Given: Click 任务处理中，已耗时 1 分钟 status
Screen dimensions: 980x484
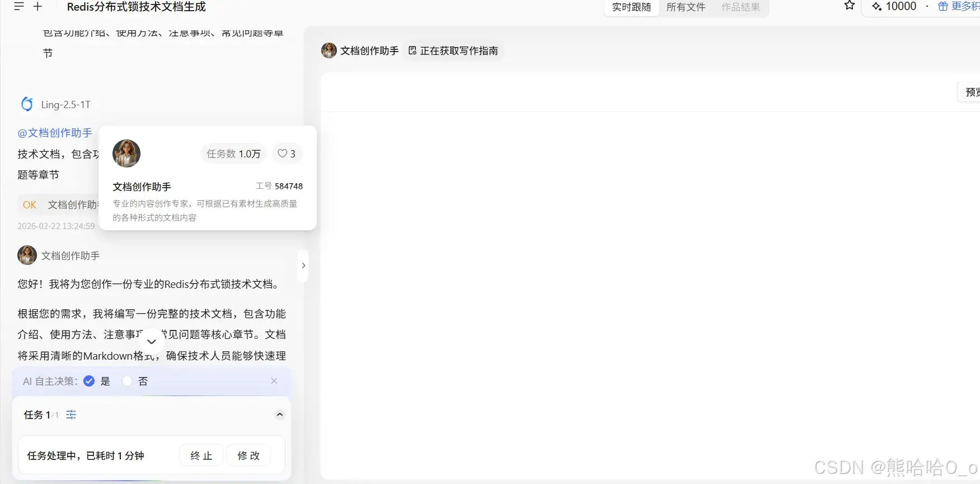Looking at the screenshot, I should click(x=86, y=455).
